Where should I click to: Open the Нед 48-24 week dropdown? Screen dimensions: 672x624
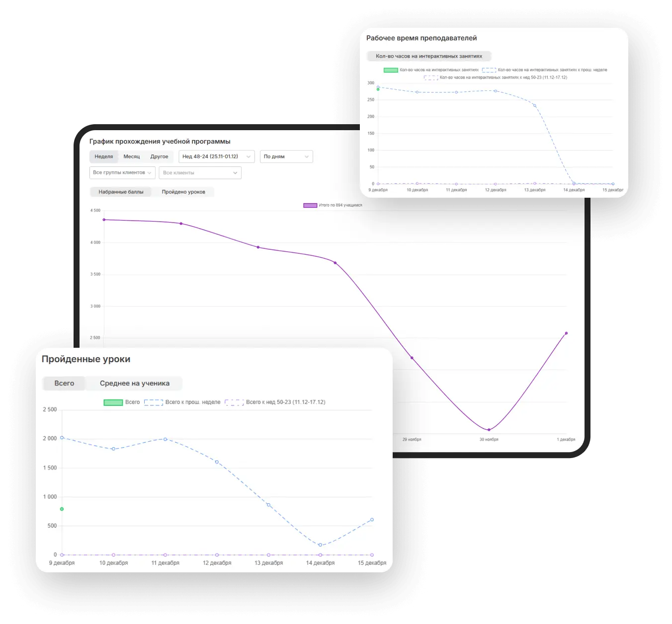[216, 156]
